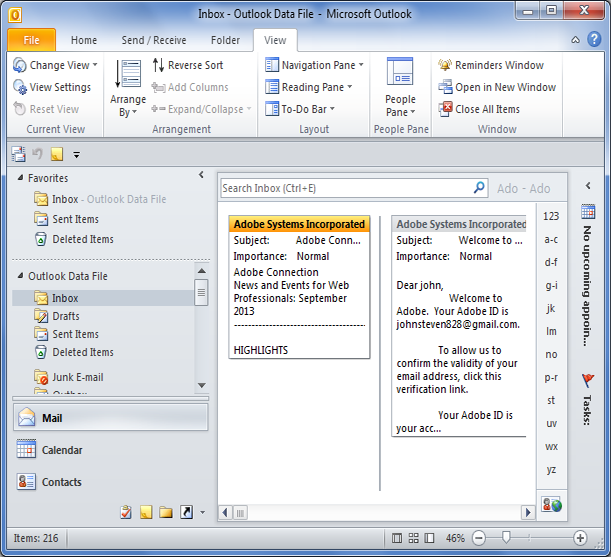Open the Reading Pane dropdown
Viewport: 611px width, 557px height.
pos(308,87)
